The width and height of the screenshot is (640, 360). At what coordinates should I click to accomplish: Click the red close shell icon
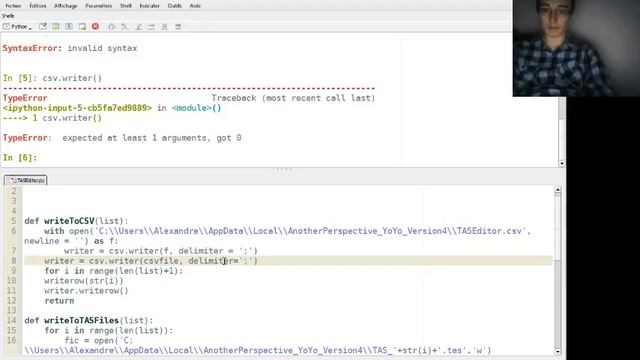(x=95, y=27)
